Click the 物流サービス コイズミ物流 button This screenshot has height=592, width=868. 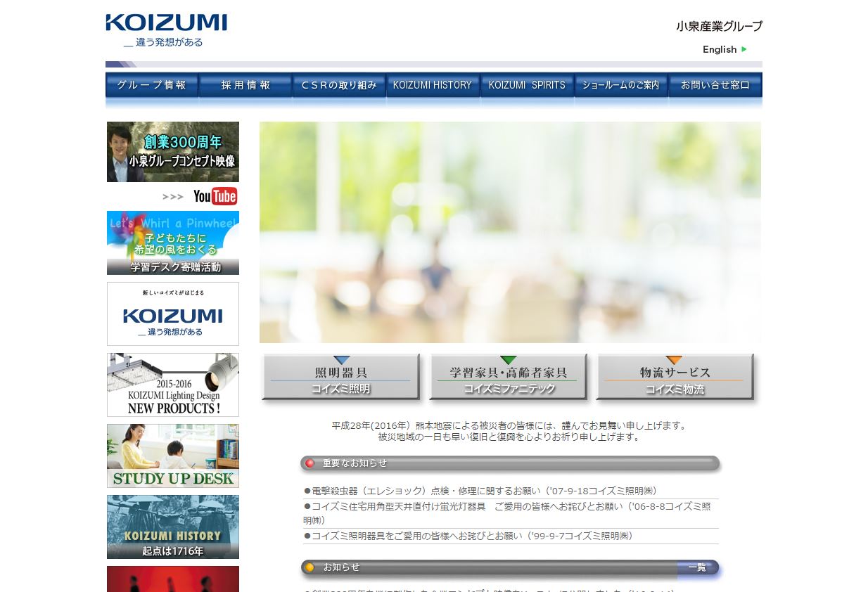675,378
